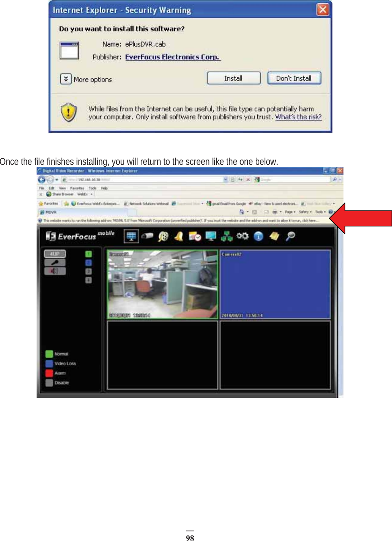Image resolution: width=392 pixels, height=541 pixels.
Task: Select channel 4 gray indicator
Action: tap(88, 280)
